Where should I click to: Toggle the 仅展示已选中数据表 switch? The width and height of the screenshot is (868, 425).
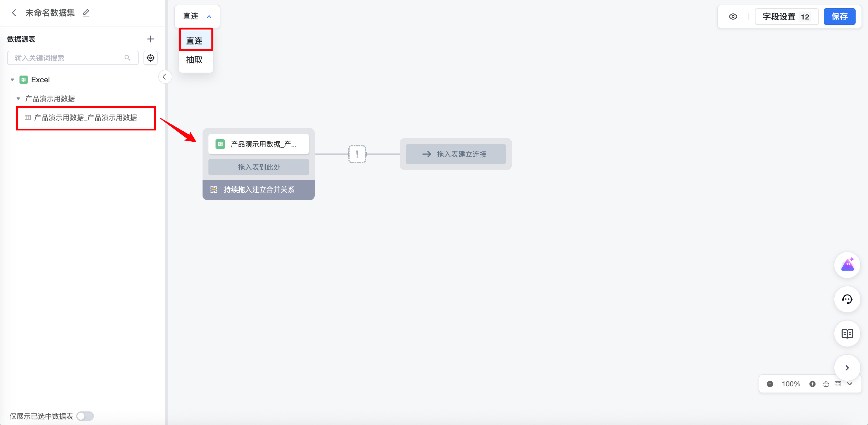click(85, 416)
